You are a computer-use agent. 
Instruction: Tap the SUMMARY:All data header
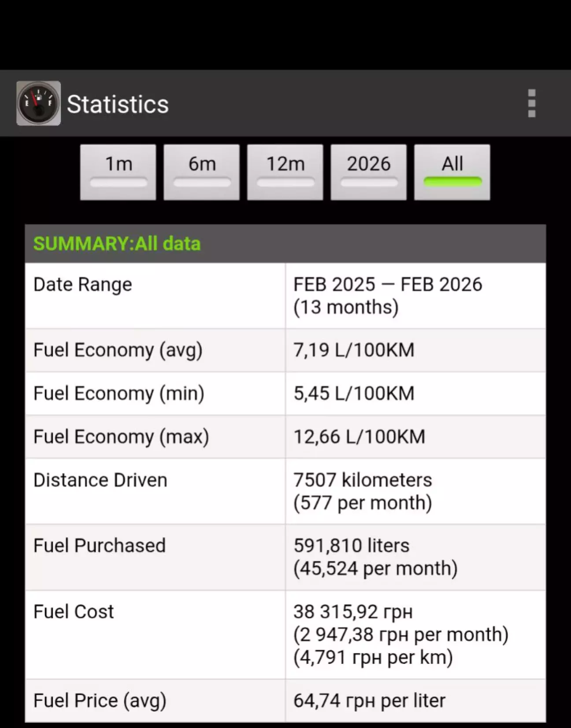(117, 244)
